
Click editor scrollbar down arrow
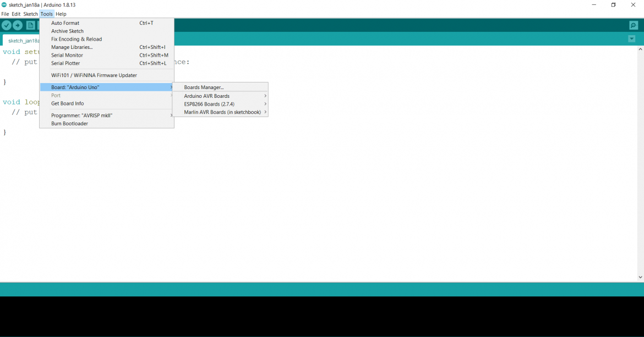click(640, 278)
